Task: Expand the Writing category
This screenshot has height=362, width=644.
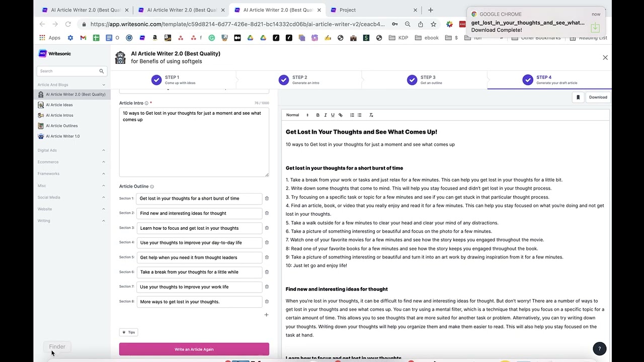Action: coord(71,221)
